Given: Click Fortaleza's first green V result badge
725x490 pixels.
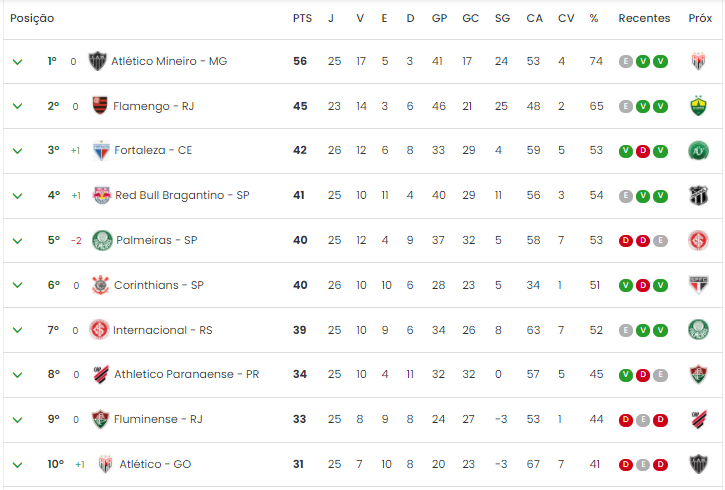Looking at the screenshot, I should click(x=626, y=151).
